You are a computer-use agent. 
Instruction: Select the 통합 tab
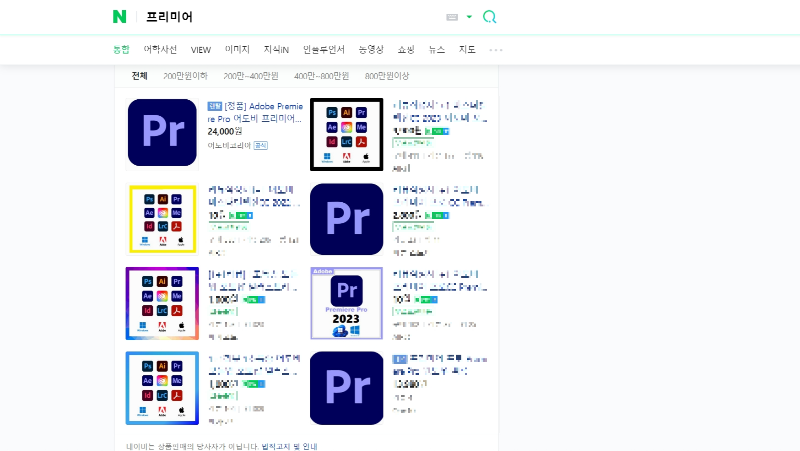coord(121,49)
